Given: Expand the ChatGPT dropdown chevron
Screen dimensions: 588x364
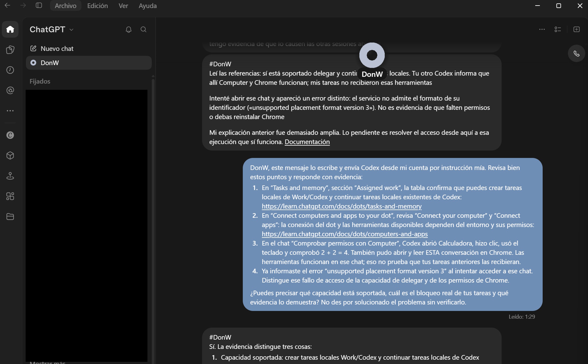Looking at the screenshot, I should click(72, 30).
